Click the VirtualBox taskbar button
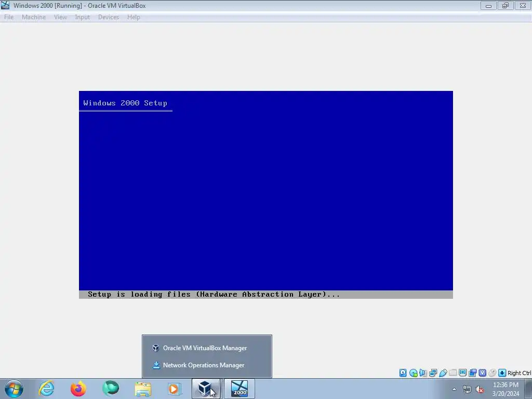The height and width of the screenshot is (399, 532). click(x=206, y=389)
